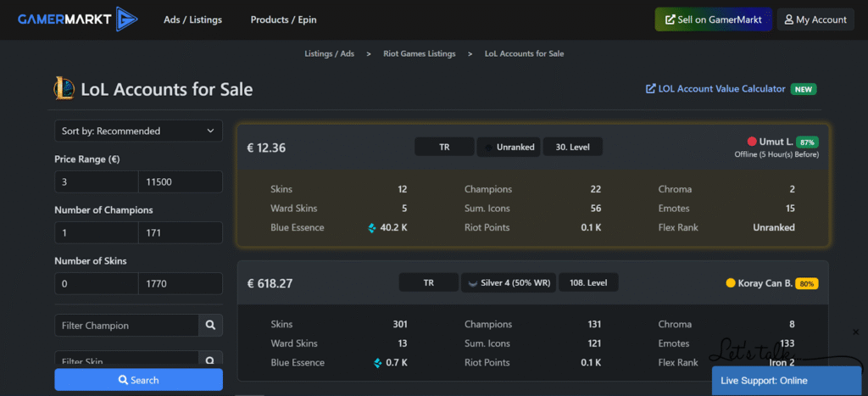
Task: Click Umut L. red status dot
Action: [752, 142]
